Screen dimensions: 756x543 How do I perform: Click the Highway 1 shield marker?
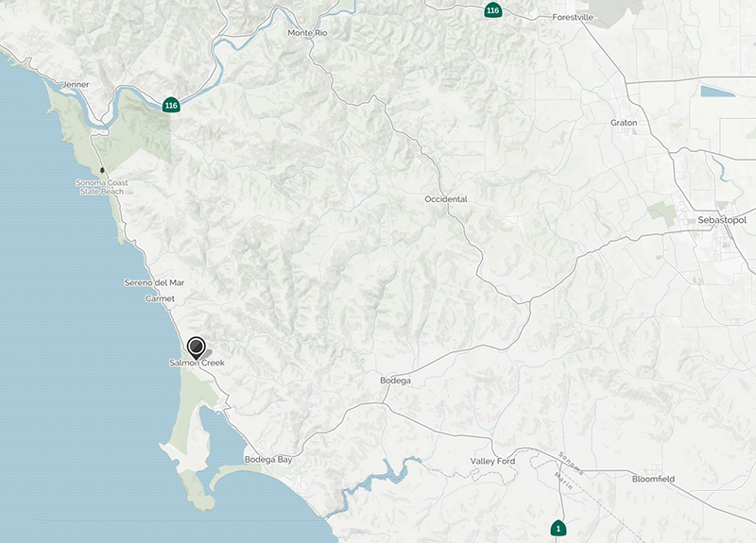[x=558, y=529]
